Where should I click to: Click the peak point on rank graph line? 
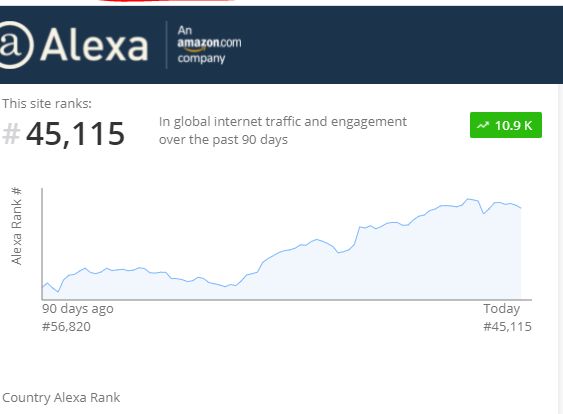pos(468,199)
